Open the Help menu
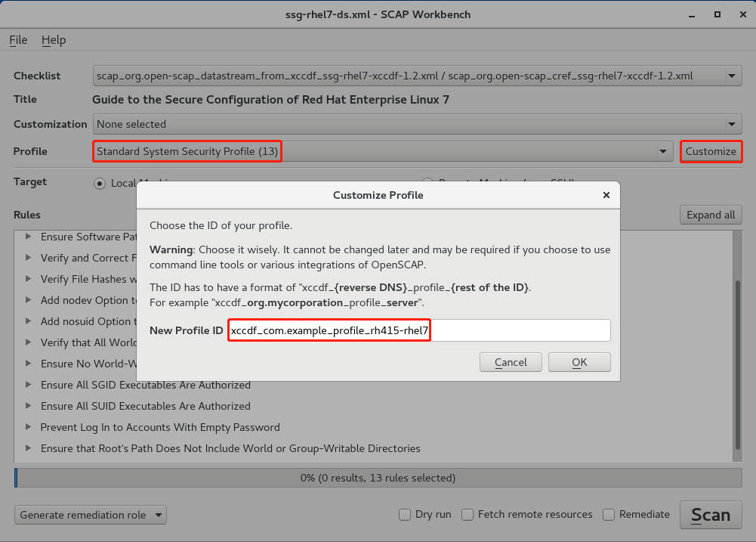756x542 pixels. click(54, 40)
